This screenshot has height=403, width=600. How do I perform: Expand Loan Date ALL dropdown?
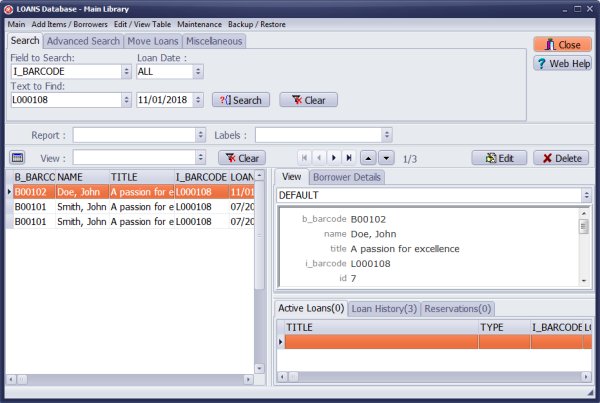pos(198,72)
